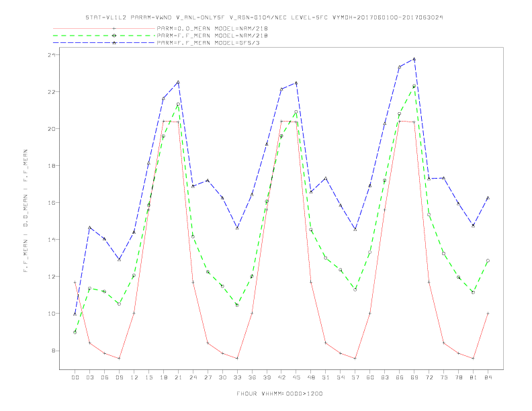532x411 pixels.
Task: Click the blue dashed legend line sample
Action: click(x=104, y=43)
